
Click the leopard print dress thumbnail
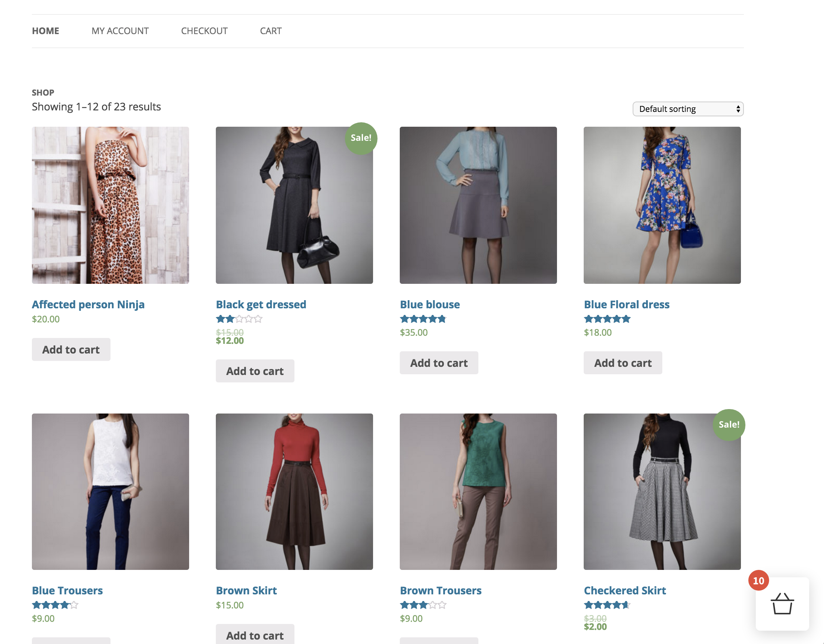(110, 205)
